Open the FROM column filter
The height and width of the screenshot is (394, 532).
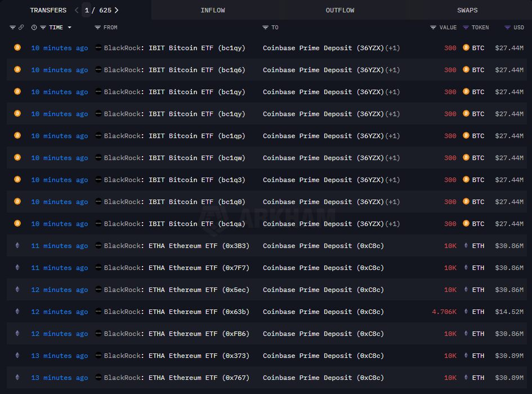pos(97,28)
